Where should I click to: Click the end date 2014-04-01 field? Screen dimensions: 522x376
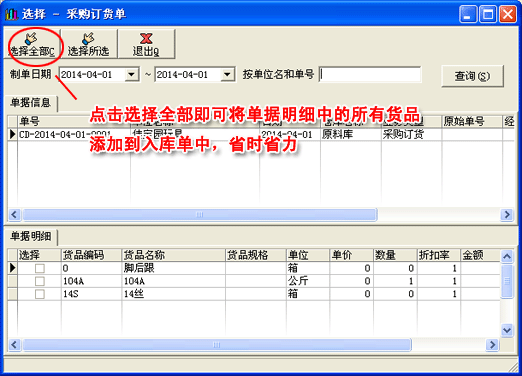(188, 74)
